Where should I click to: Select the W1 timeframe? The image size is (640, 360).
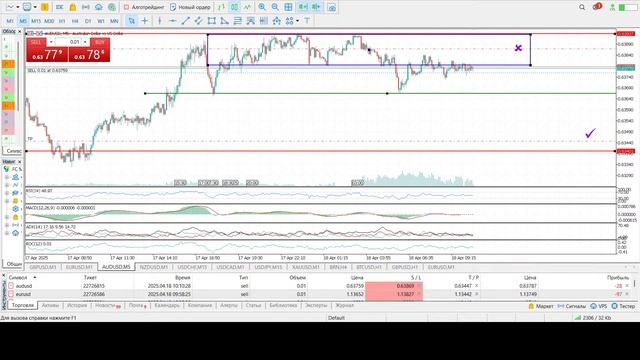[101, 21]
